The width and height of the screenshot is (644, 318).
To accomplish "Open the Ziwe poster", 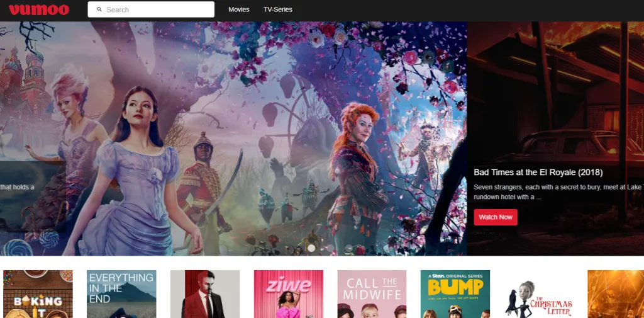I will click(289, 294).
